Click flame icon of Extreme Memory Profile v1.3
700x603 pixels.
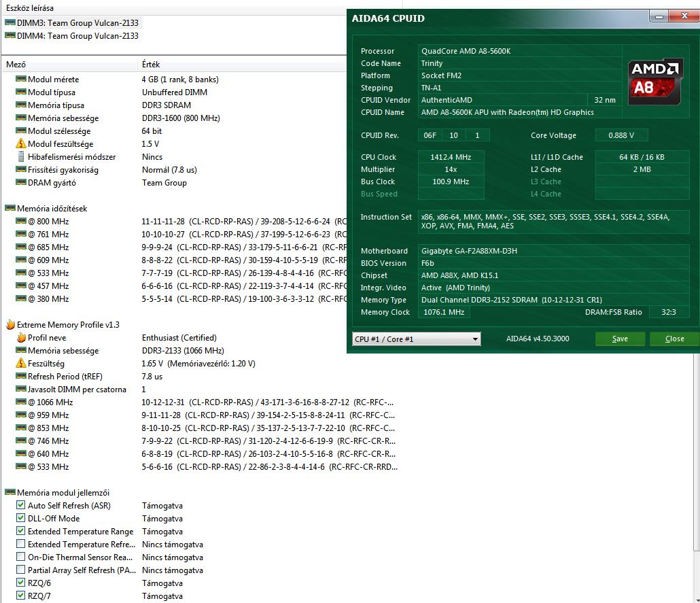coord(11,324)
